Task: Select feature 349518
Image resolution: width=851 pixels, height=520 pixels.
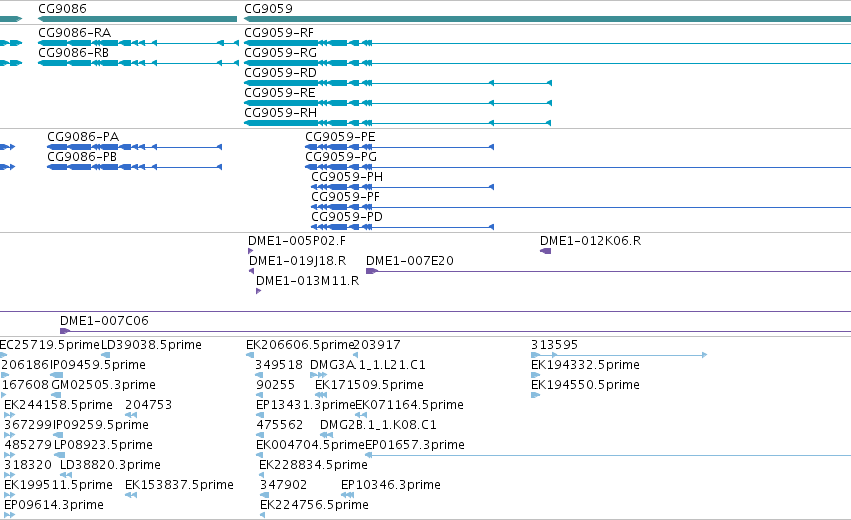Action: pos(279,365)
